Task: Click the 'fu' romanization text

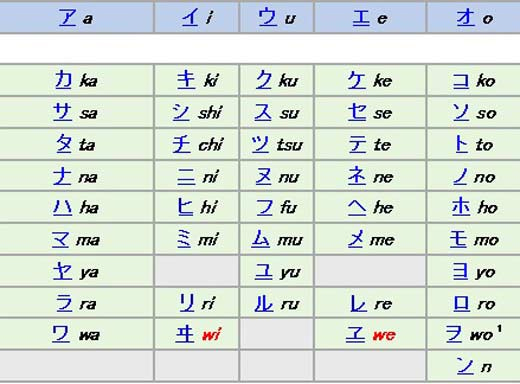Action: tap(289, 207)
